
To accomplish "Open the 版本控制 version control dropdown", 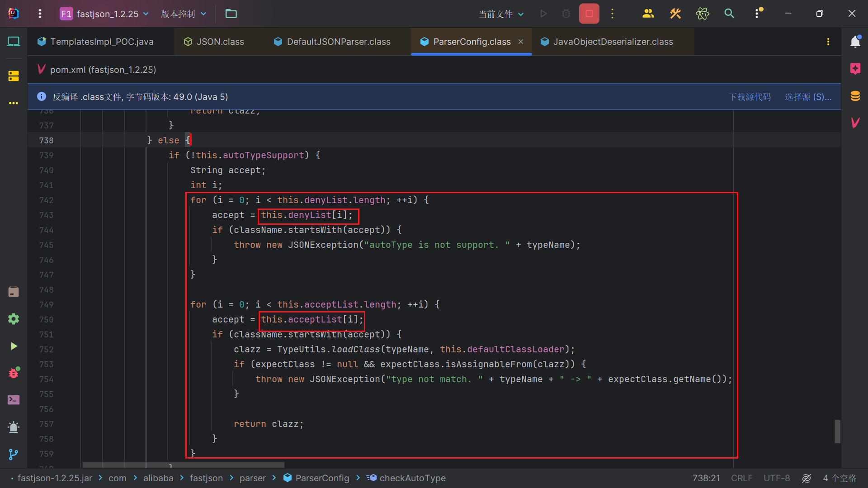I will (x=184, y=14).
